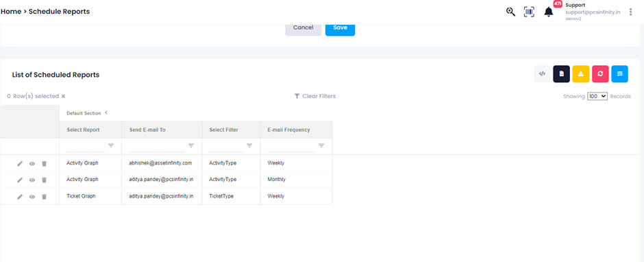Screen dimensions: 644x262
Task: Delete the Ticket Graph scheduled report
Action: point(45,197)
